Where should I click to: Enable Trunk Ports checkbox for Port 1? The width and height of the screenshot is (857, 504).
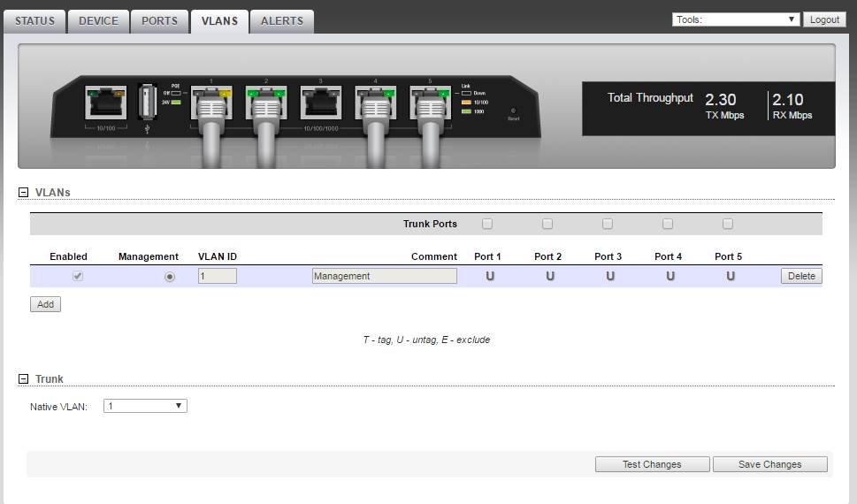click(487, 224)
